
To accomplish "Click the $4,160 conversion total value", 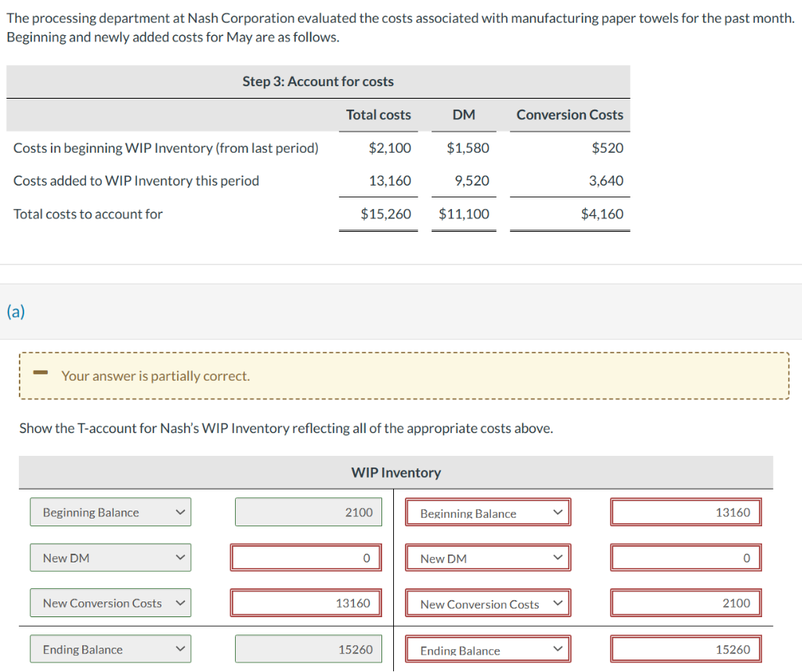I will pyautogui.click(x=602, y=214).
